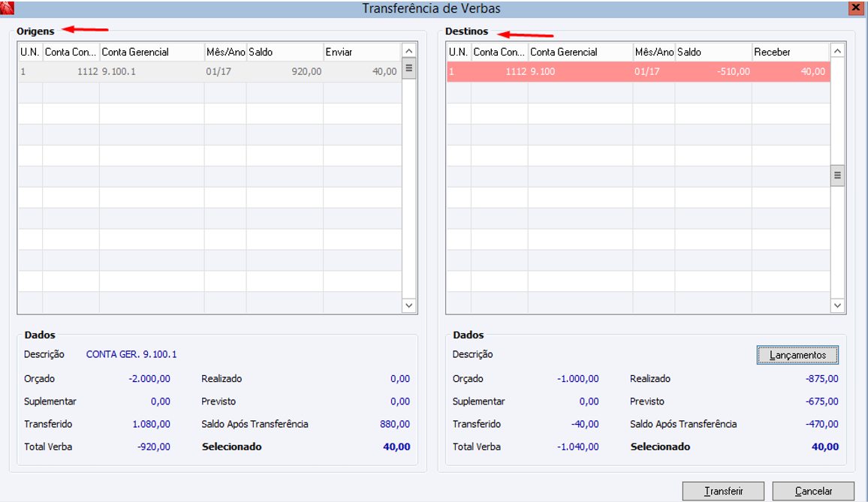The height and width of the screenshot is (502, 868).
Task: Click Destinos Saldo column header
Action: pos(713,52)
